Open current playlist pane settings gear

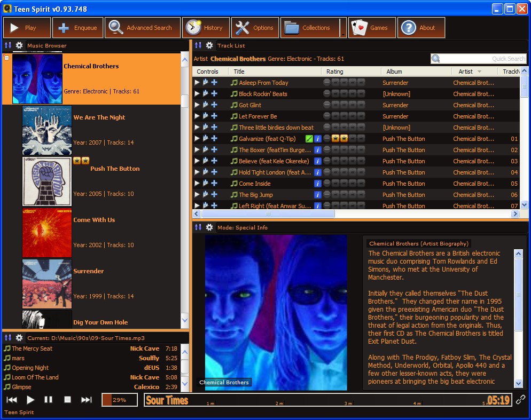(x=19, y=338)
